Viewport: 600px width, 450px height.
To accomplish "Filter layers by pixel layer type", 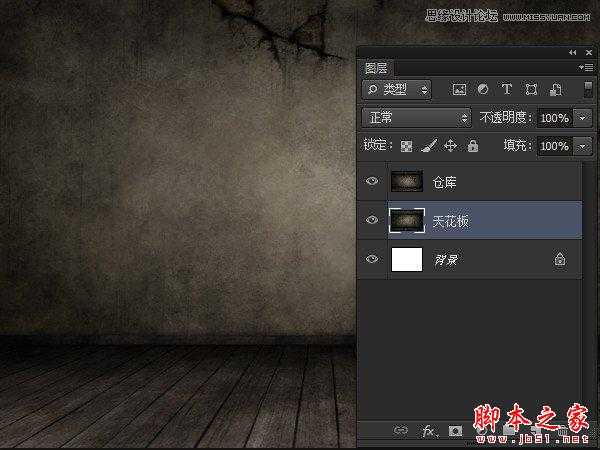I will 460,90.
